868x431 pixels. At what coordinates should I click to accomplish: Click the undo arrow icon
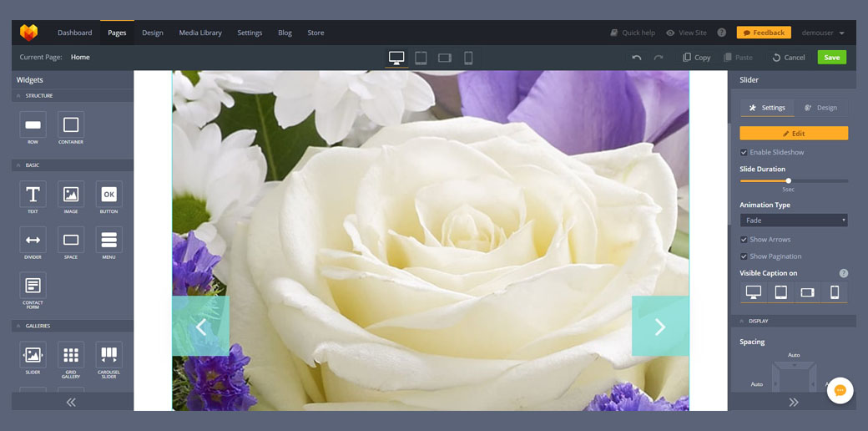[637, 58]
